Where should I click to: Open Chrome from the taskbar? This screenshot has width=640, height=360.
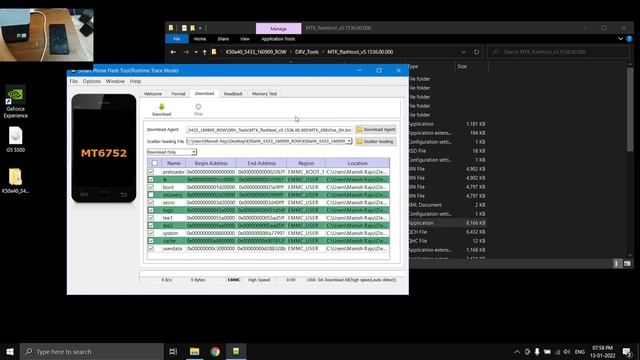click(x=215, y=351)
